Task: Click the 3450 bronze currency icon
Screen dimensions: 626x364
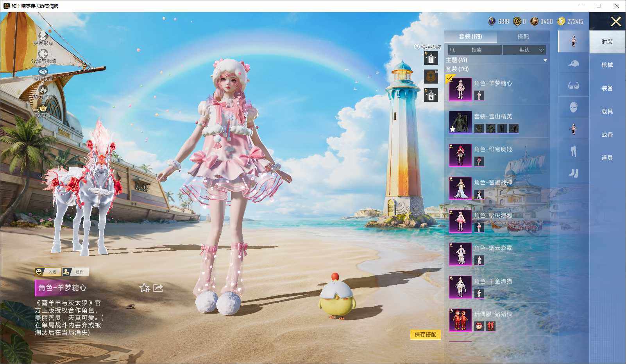Action: pos(534,21)
